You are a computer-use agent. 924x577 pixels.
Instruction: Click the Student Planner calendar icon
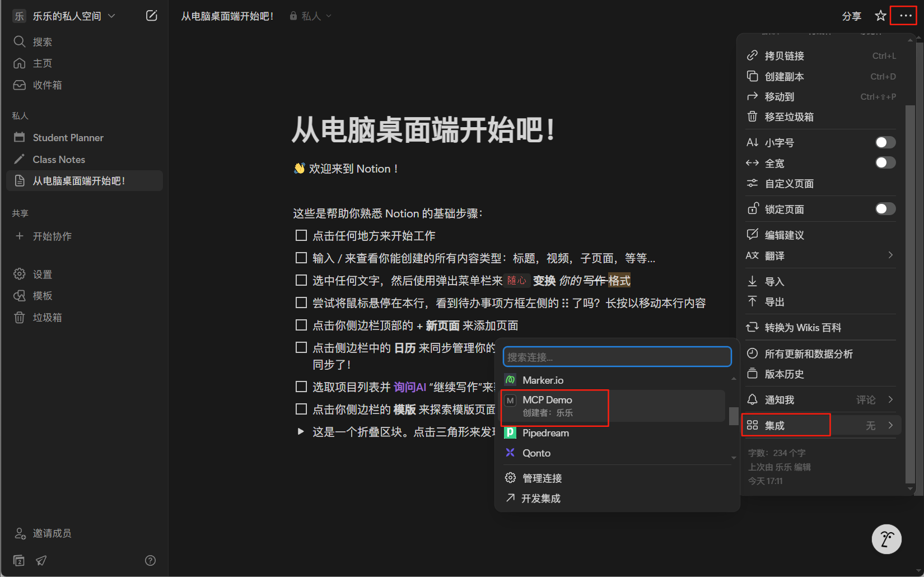(20, 137)
